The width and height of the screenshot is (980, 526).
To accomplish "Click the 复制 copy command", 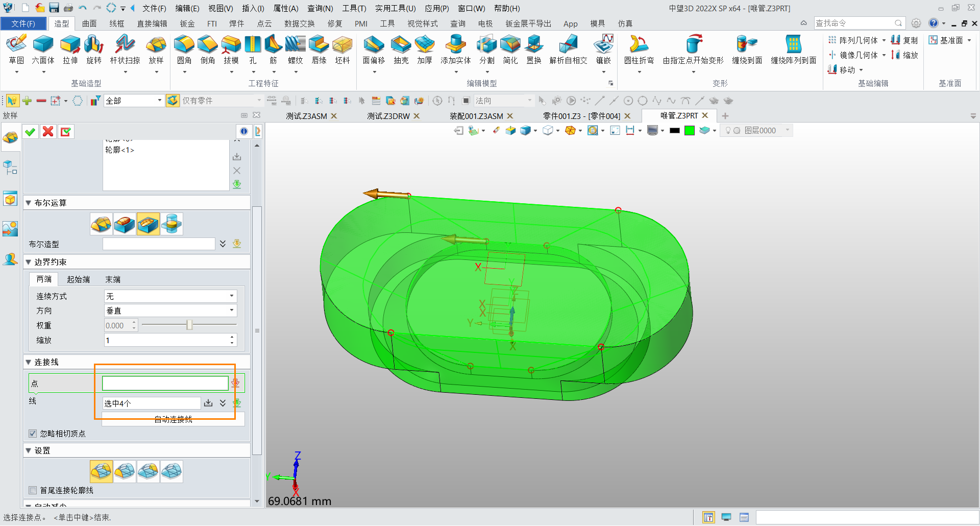I will point(904,40).
